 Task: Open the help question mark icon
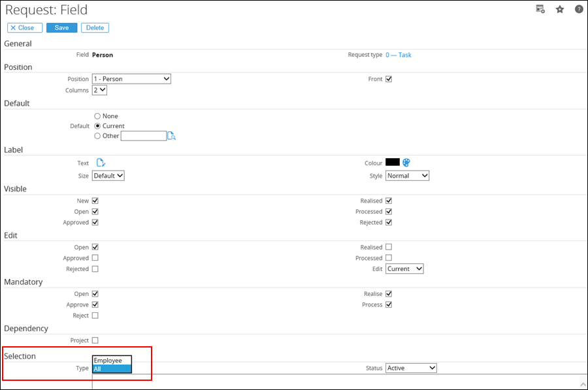(579, 9)
